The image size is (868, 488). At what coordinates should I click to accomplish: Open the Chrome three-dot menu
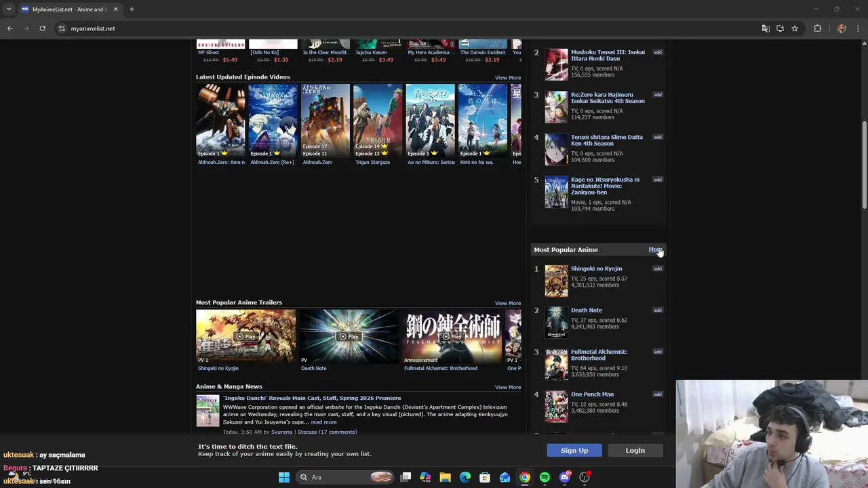pyautogui.click(x=858, y=28)
